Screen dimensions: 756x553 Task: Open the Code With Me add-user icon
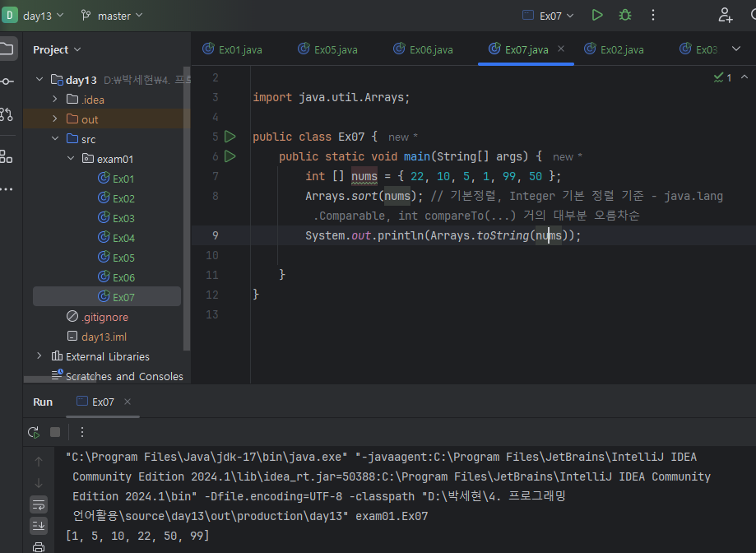point(725,15)
